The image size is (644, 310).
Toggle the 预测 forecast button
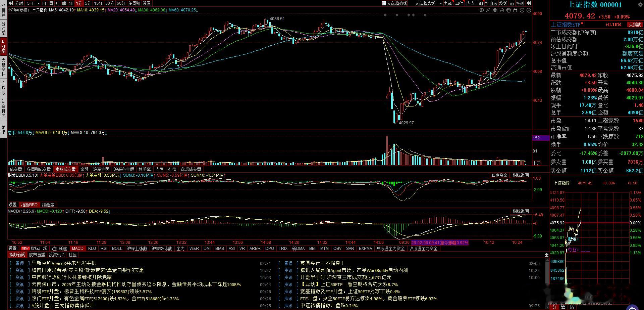click(520, 3)
